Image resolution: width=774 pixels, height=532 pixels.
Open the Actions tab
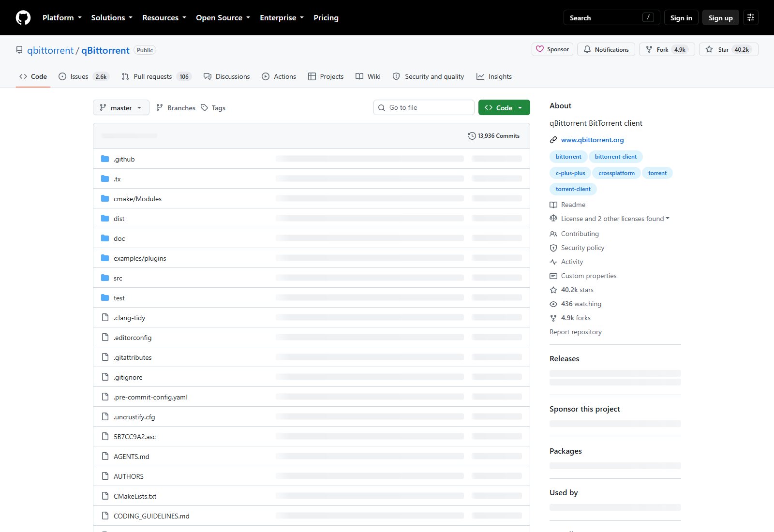[279, 76]
